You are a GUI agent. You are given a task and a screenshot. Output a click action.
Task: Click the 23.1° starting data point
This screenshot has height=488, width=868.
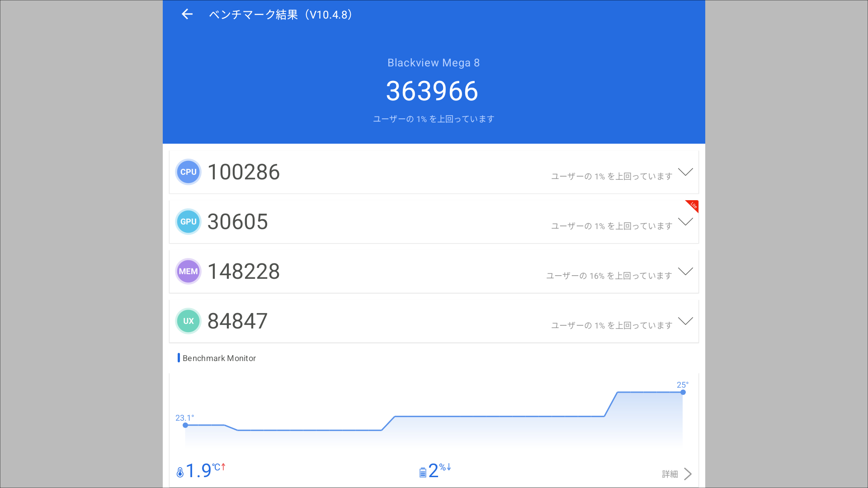coord(185,425)
